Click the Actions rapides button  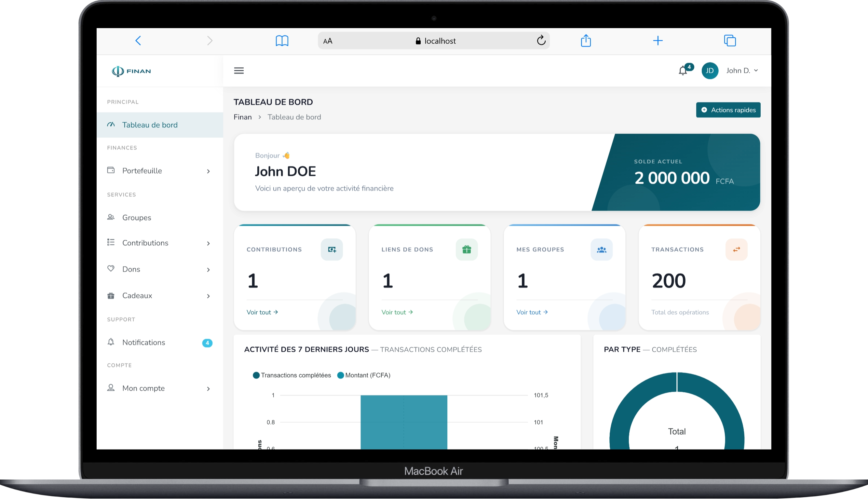pos(728,110)
